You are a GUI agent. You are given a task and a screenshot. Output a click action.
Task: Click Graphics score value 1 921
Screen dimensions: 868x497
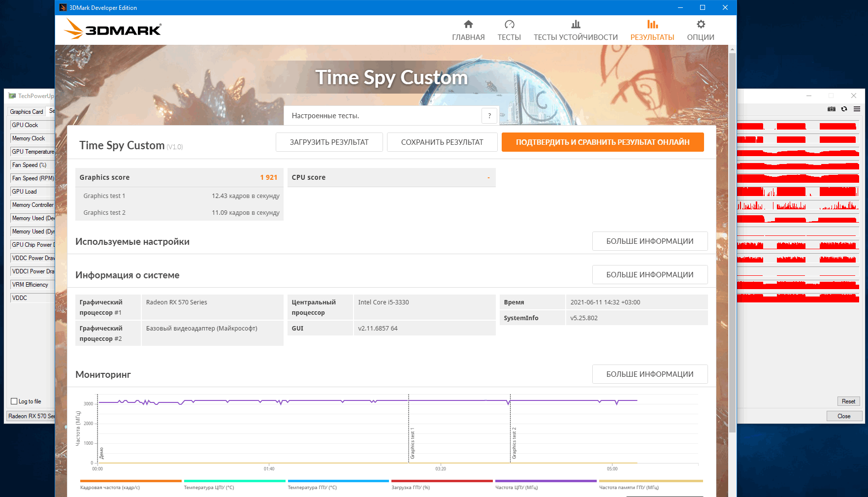[269, 177]
